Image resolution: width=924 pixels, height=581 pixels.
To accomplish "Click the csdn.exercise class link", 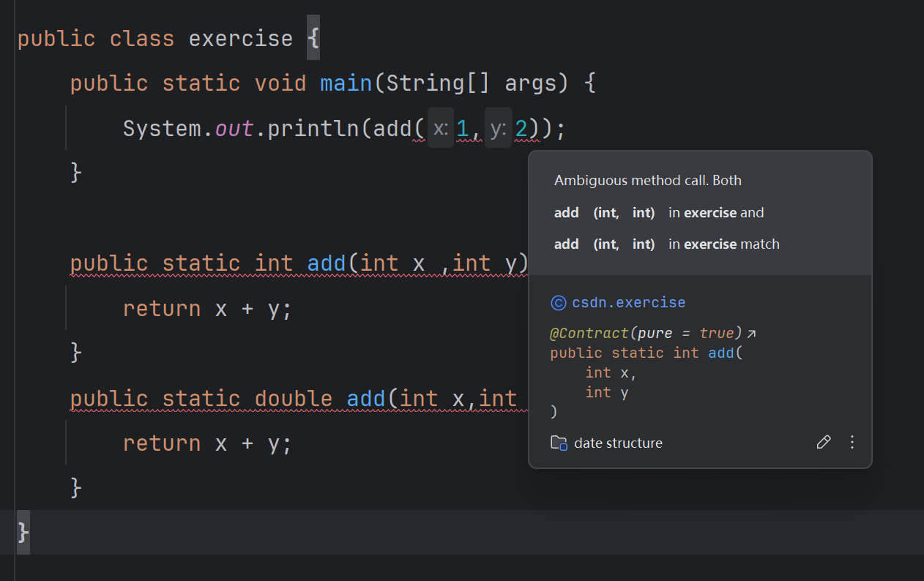I will click(629, 302).
